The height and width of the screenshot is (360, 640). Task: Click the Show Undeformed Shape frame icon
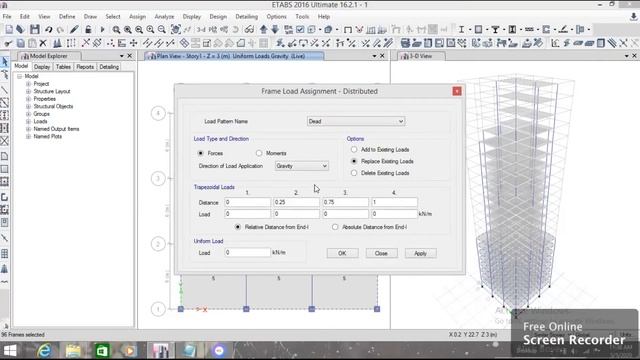[x=348, y=29]
